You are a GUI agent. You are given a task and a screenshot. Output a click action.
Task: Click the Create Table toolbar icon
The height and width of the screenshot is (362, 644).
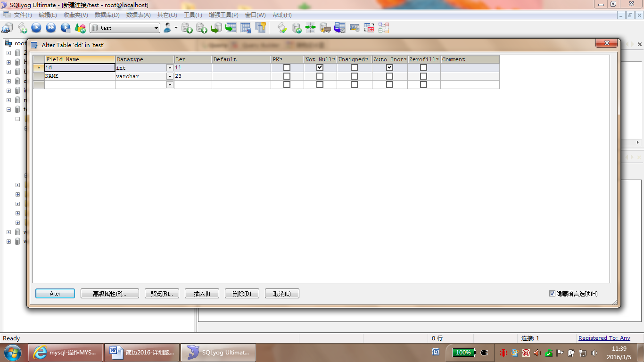[x=231, y=28]
